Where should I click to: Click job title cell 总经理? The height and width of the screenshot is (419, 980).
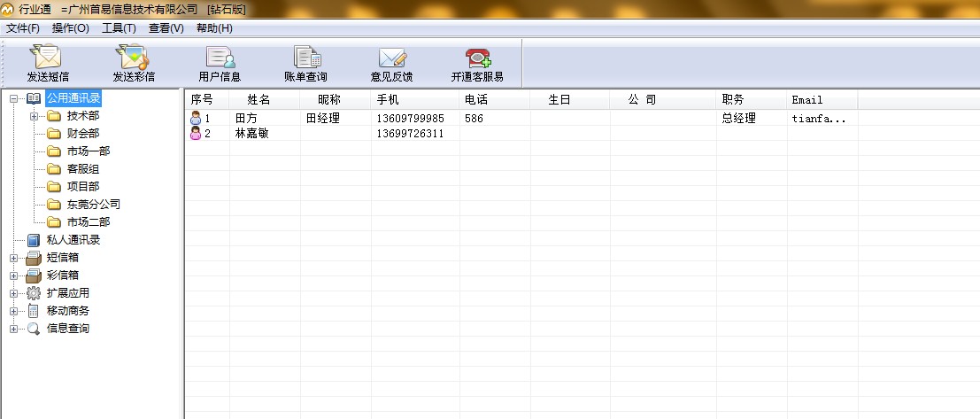pyautogui.click(x=738, y=118)
